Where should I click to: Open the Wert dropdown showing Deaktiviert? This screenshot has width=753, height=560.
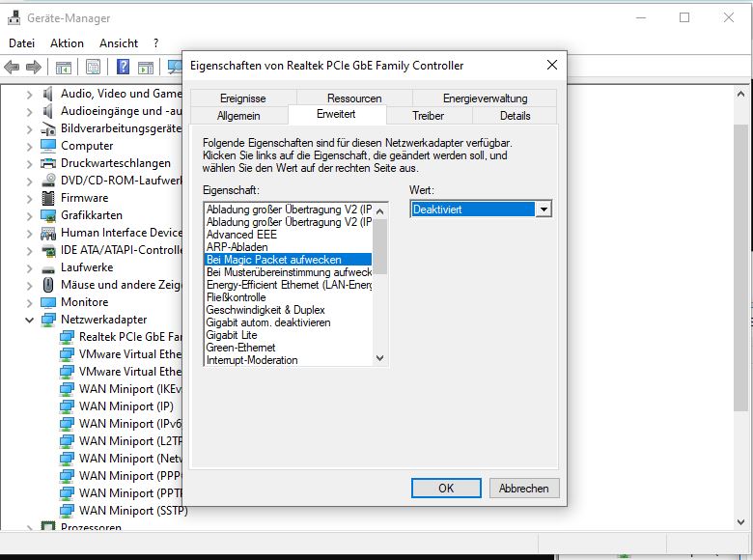[x=544, y=210]
